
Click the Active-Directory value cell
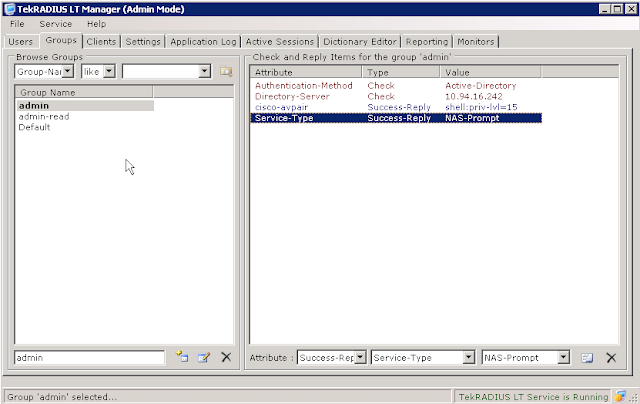click(x=480, y=86)
